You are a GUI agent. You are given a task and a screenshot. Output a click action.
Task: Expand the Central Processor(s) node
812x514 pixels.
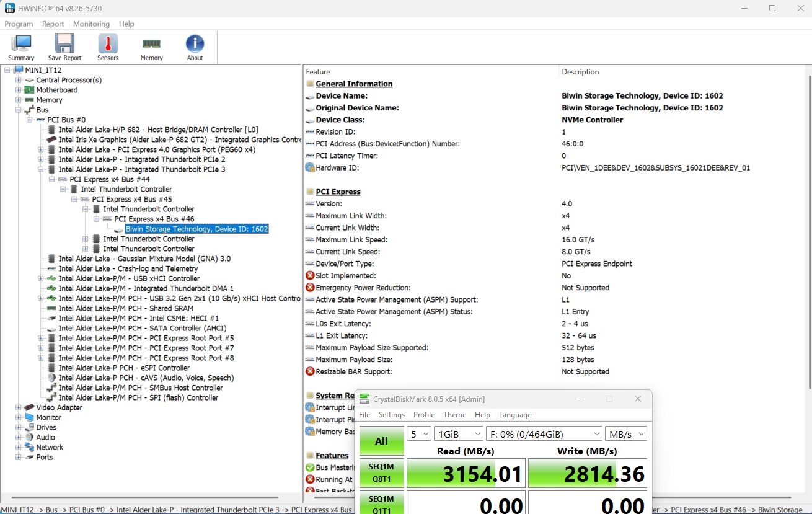(x=19, y=80)
